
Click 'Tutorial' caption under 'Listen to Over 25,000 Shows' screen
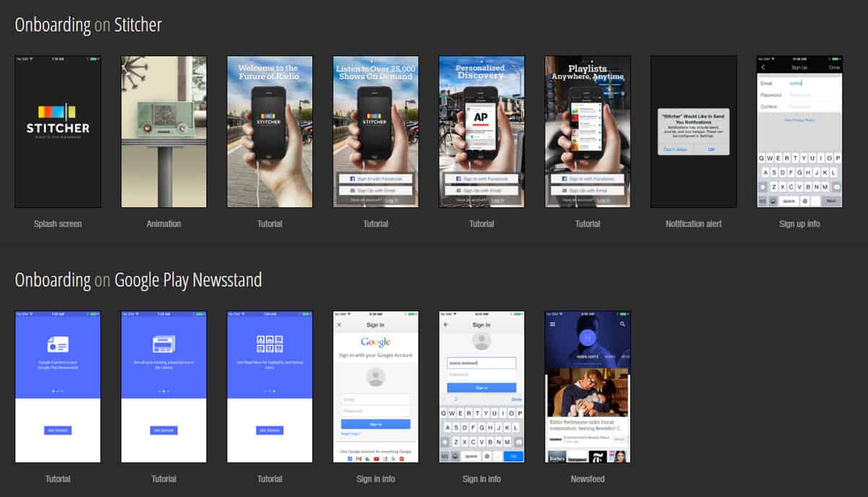376,224
